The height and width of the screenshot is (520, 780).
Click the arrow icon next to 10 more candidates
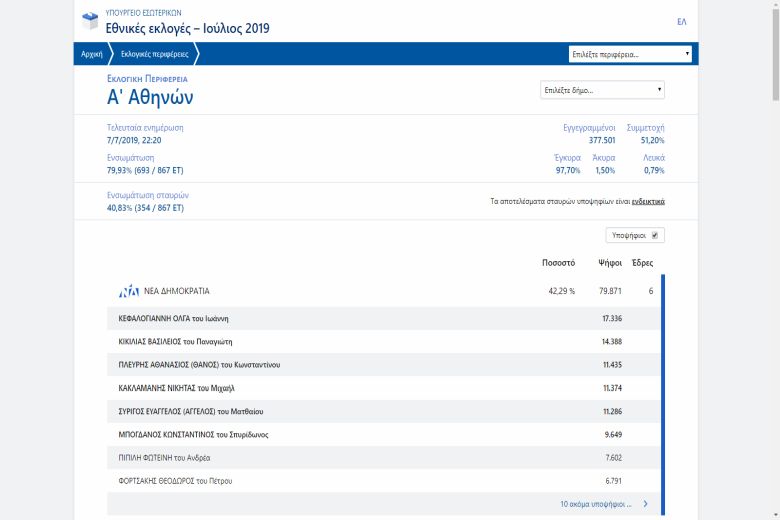[645, 504]
